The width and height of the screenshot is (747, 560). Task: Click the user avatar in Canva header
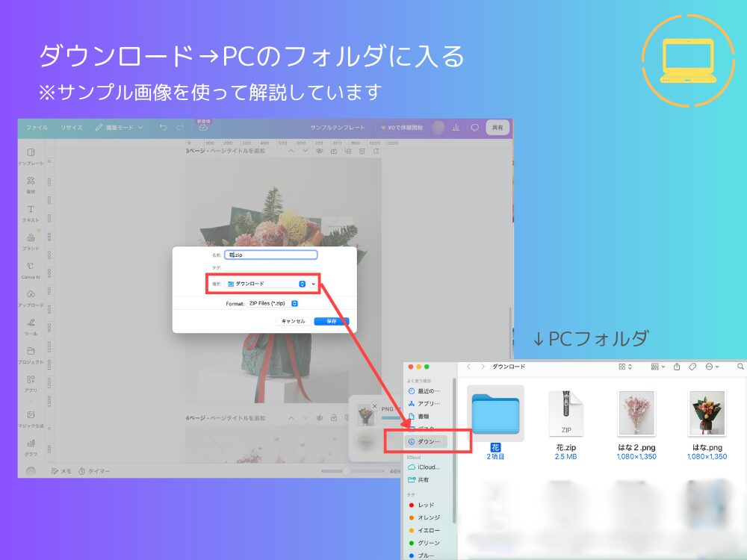coord(438,128)
